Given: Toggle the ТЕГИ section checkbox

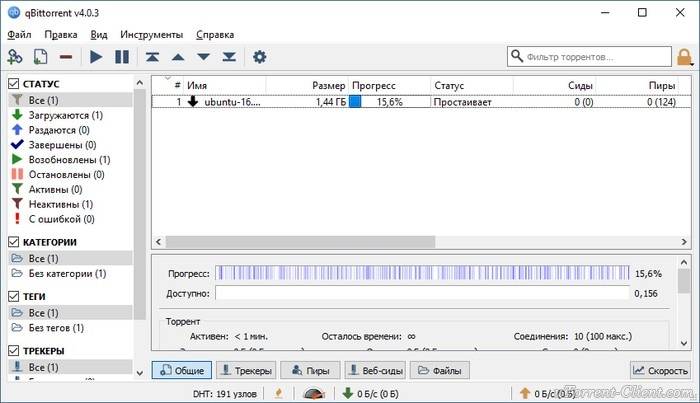Looking at the screenshot, I should pos(15,297).
